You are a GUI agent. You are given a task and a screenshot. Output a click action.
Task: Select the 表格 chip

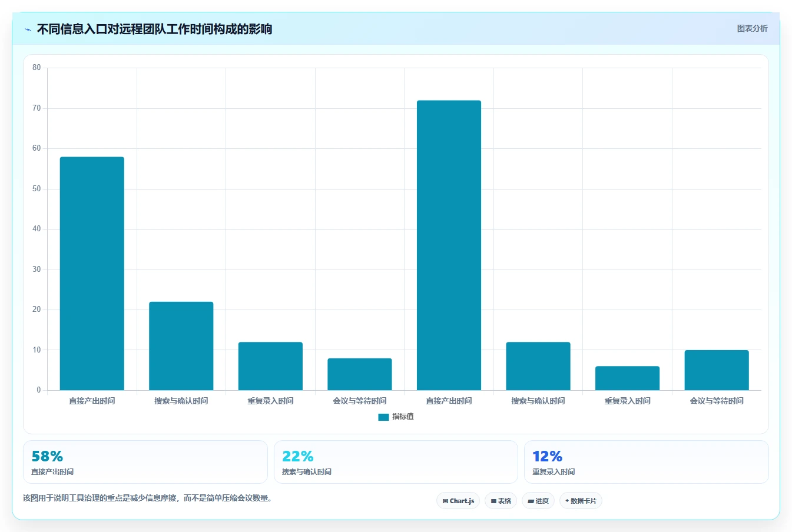501,501
